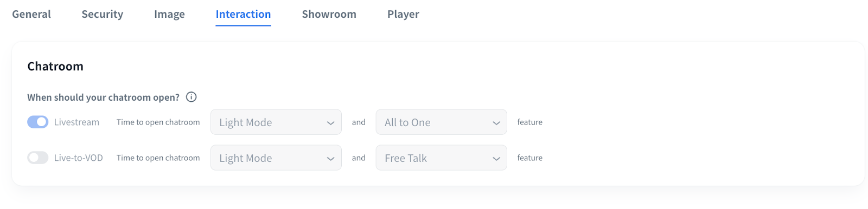Click the info icon beside chatroom question

191,97
